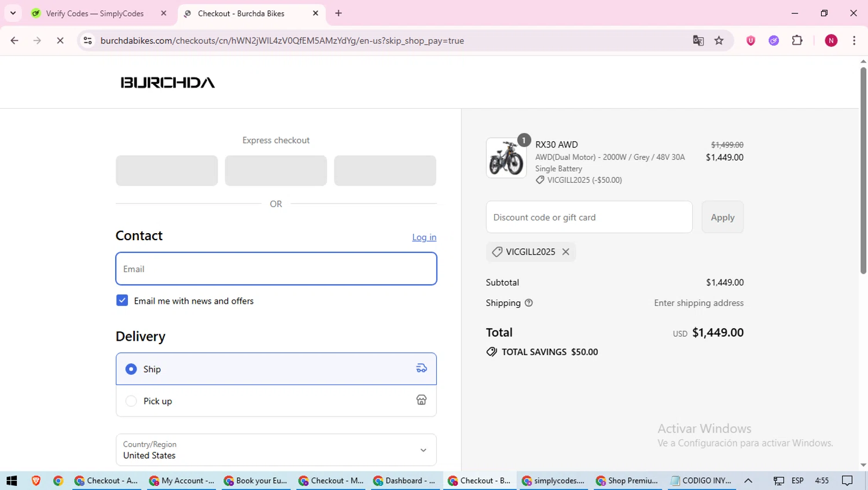Open notification center icon

[x=847, y=481]
